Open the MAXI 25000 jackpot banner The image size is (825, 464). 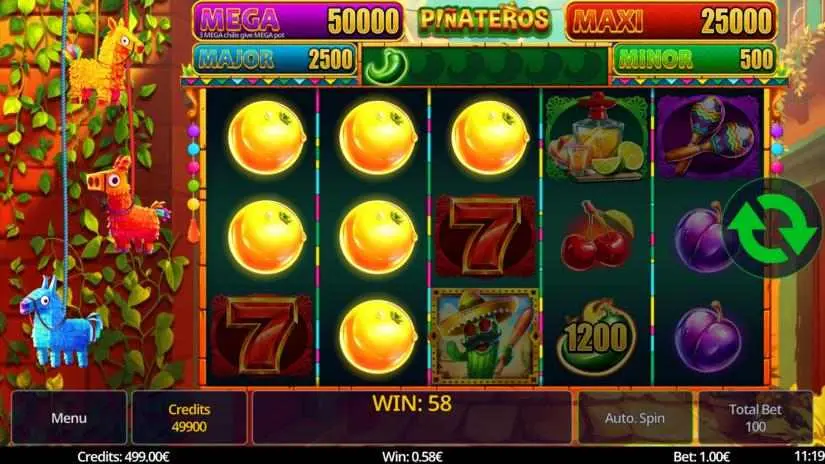pyautogui.click(x=671, y=21)
